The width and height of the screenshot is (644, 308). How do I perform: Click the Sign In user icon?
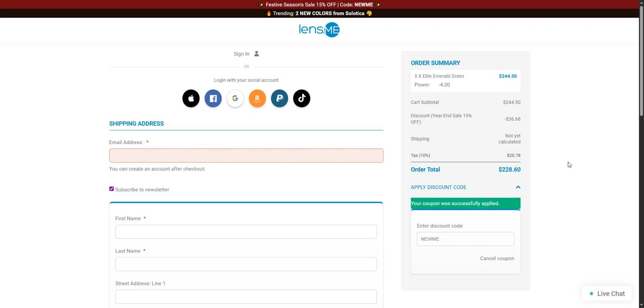click(x=257, y=54)
